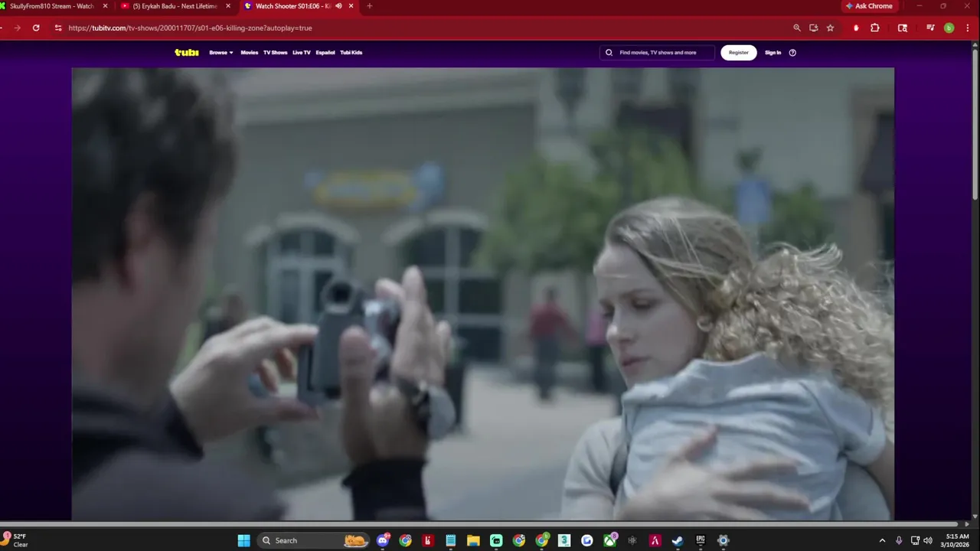The image size is (980, 551).
Task: Open the media controls music note icon
Action: [x=930, y=28]
